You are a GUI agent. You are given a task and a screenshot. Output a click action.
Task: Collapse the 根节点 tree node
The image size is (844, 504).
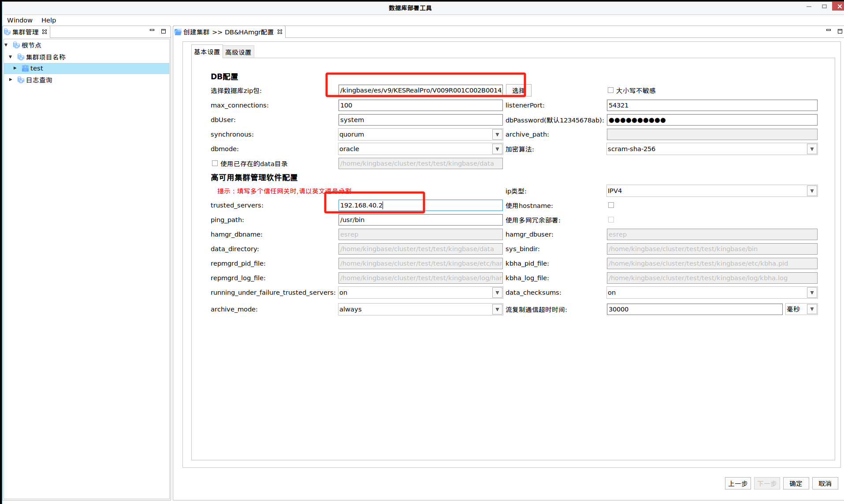click(6, 45)
